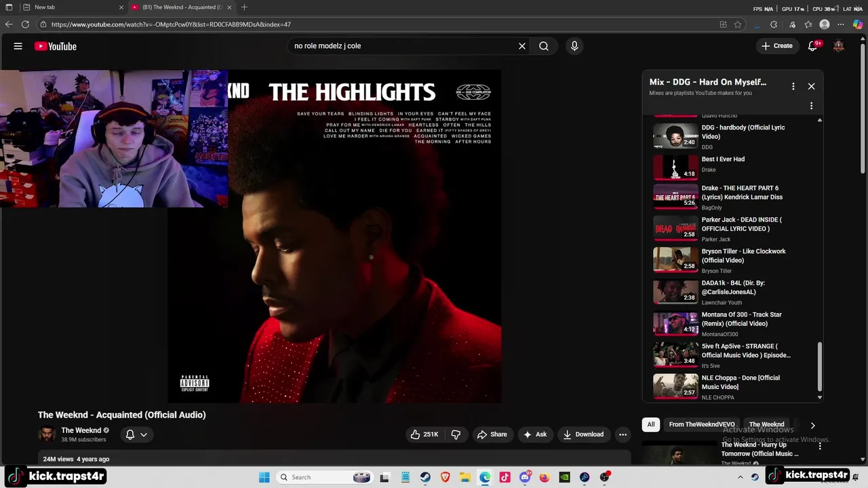The image size is (868, 488).
Task: Open Discord from the taskbar
Action: coord(525,477)
